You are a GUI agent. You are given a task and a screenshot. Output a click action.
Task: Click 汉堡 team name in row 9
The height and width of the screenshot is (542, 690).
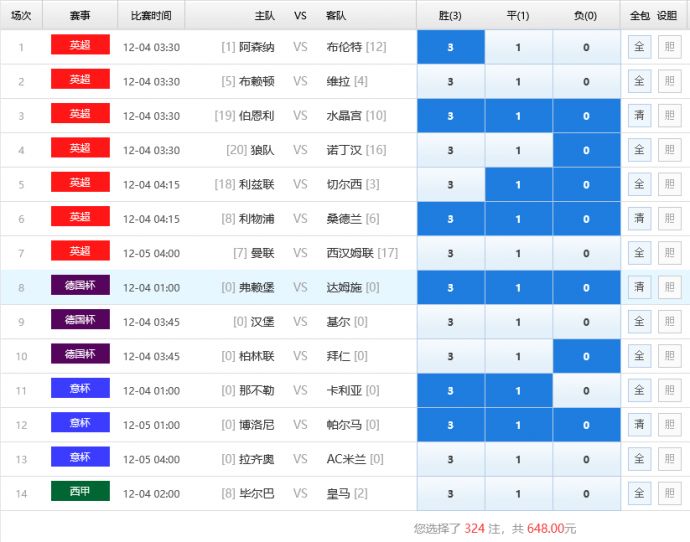coord(261,322)
